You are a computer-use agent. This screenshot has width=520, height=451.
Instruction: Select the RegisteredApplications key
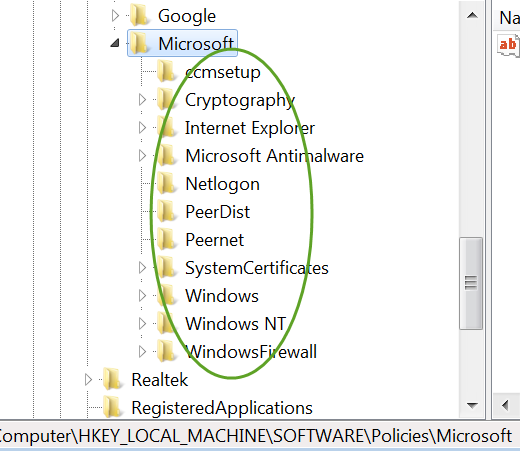pyautogui.click(x=222, y=408)
